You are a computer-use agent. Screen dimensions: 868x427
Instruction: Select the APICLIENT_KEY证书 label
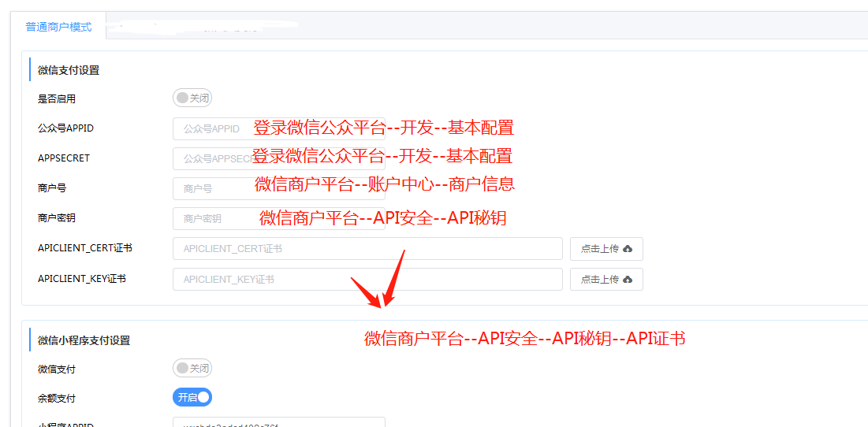pyautogui.click(x=82, y=279)
